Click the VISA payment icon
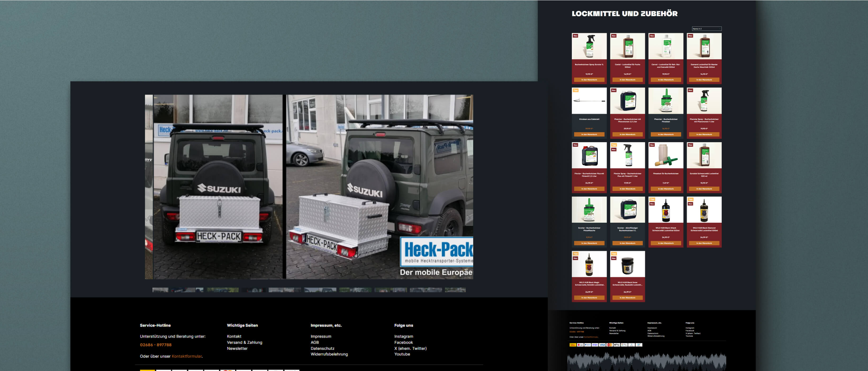 pos(603,345)
